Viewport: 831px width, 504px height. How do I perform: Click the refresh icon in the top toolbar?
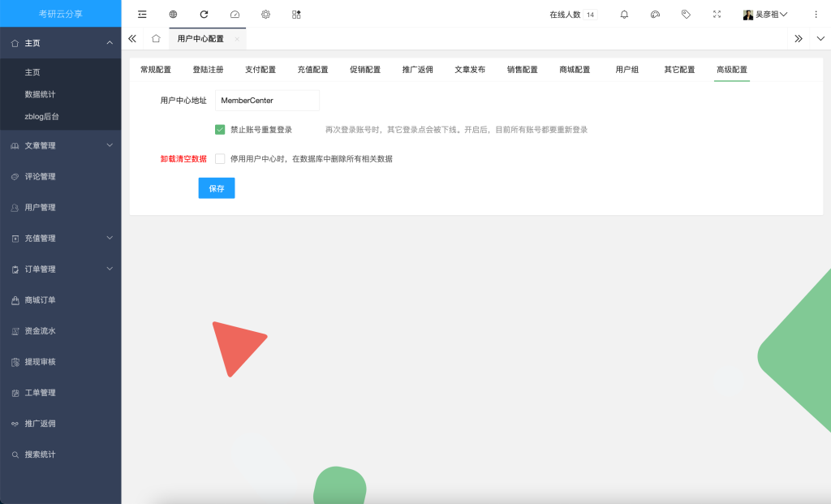tap(204, 14)
